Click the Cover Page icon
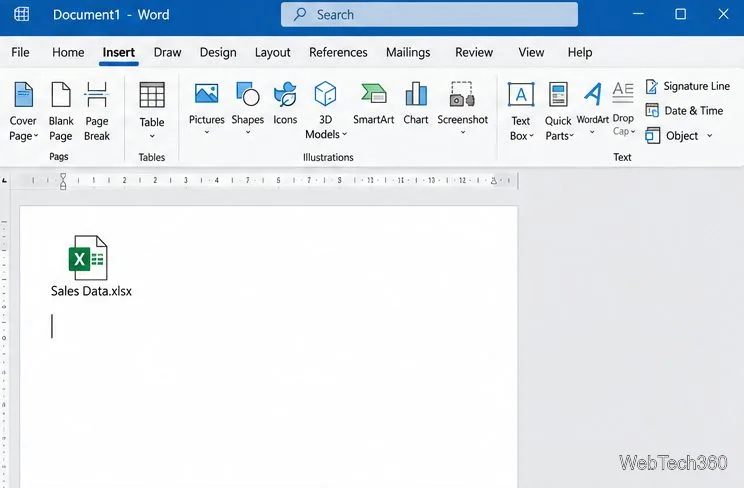 pyautogui.click(x=23, y=94)
